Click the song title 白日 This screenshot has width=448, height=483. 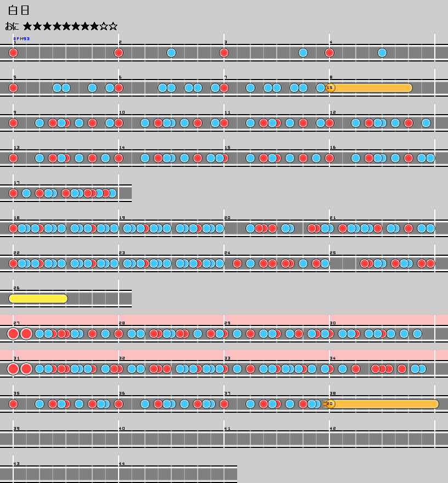point(19,10)
